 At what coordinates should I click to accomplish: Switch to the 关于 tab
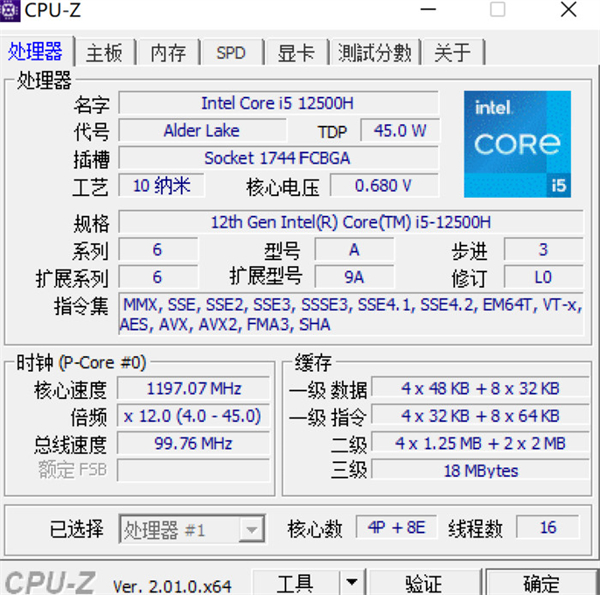(x=453, y=52)
